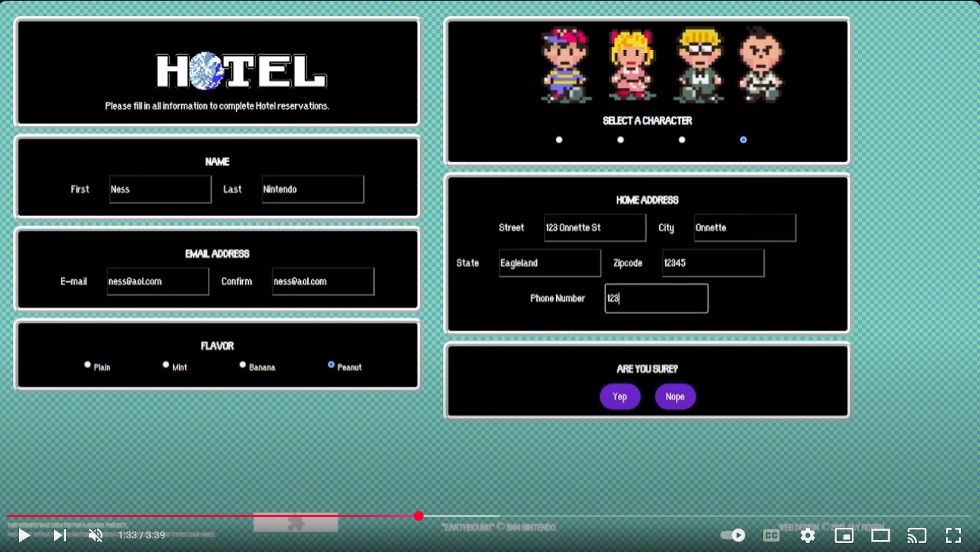Choose the first character radio button

559,140
